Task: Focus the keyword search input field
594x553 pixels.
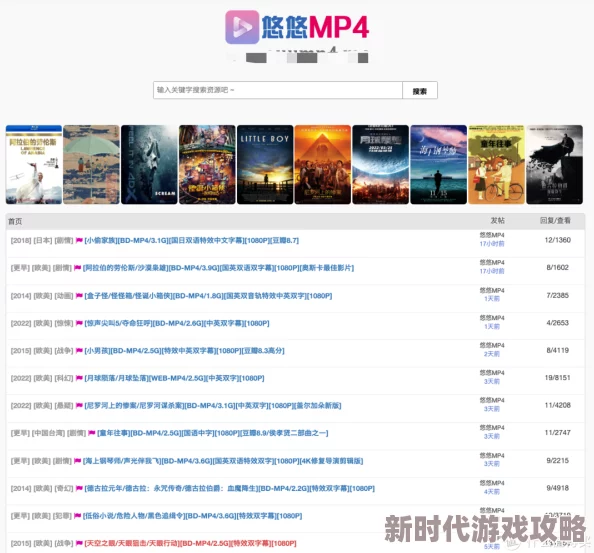Action: pos(278,90)
